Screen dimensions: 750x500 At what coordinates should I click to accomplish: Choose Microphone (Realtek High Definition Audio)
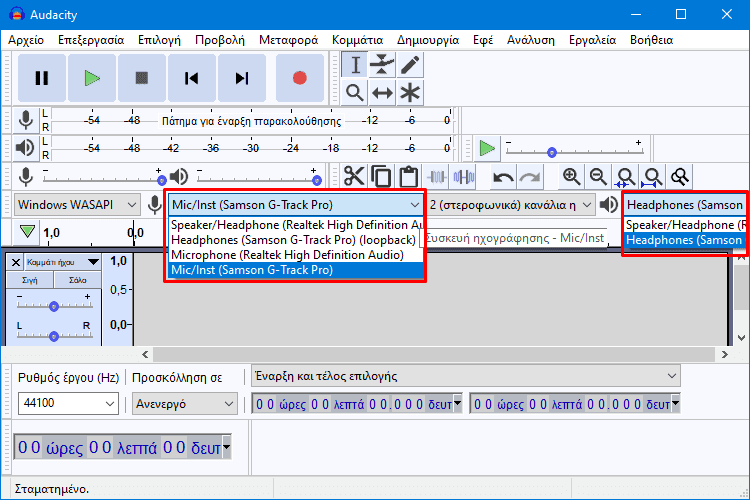coord(297,255)
